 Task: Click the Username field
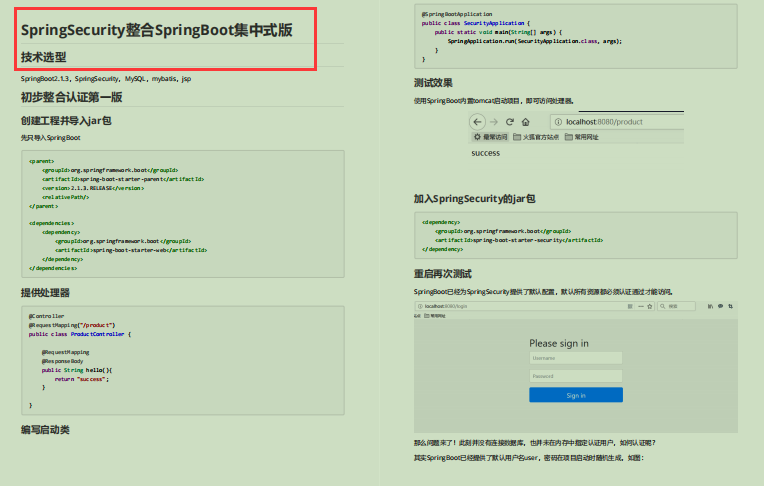[x=576, y=358]
